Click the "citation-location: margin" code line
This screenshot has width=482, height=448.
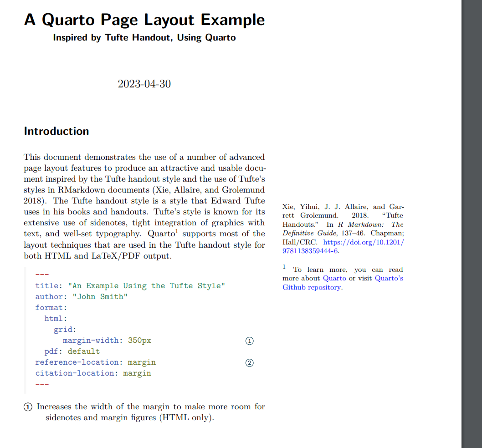click(x=93, y=373)
